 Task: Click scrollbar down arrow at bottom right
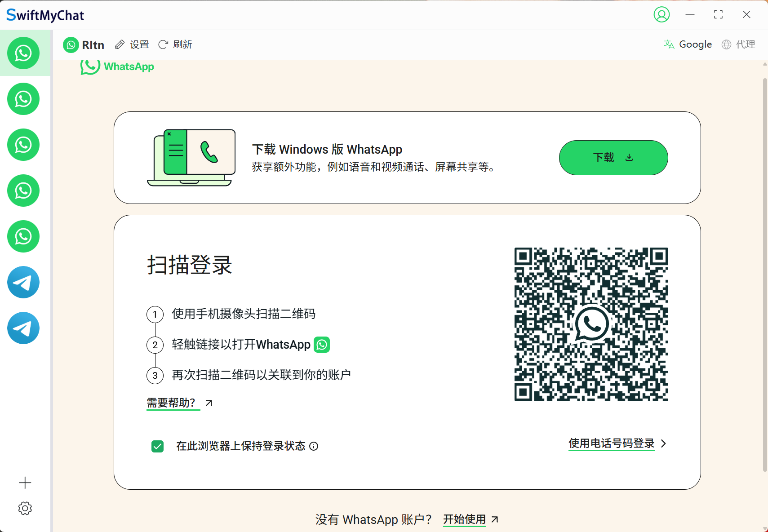point(765,528)
